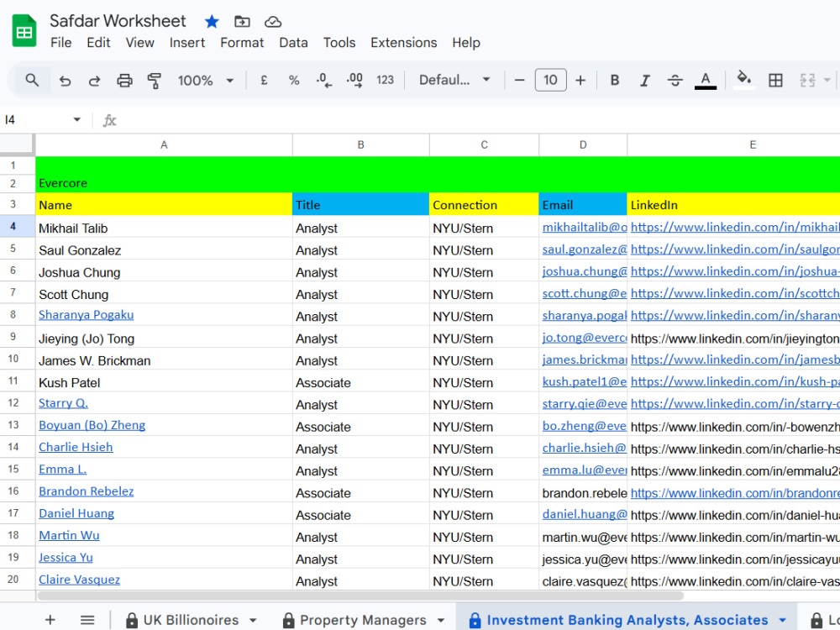Open the Data menu

click(x=293, y=43)
